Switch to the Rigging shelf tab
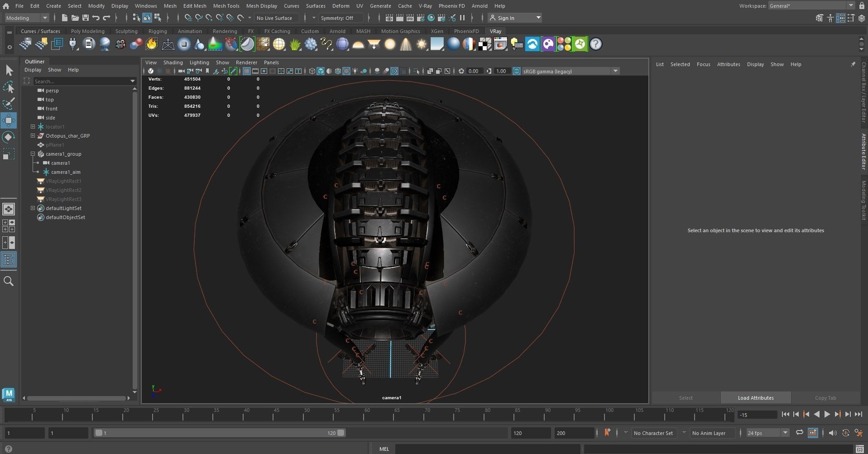868x454 pixels. coord(158,31)
